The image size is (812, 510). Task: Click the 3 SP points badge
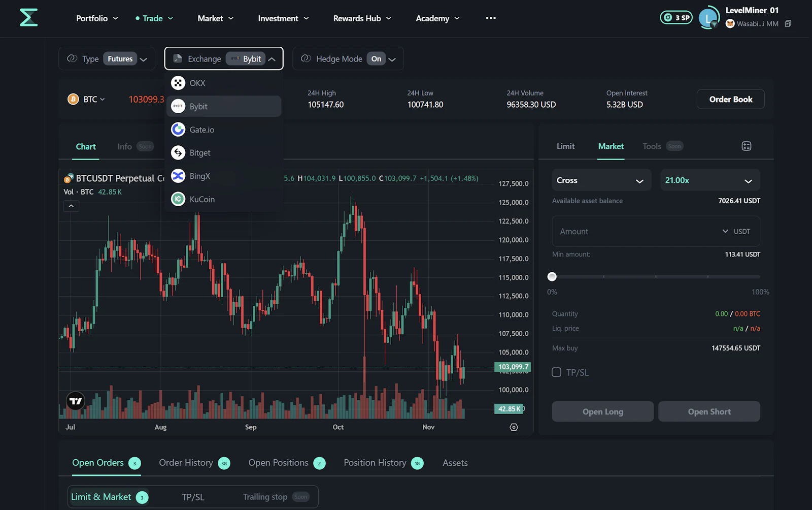(676, 18)
